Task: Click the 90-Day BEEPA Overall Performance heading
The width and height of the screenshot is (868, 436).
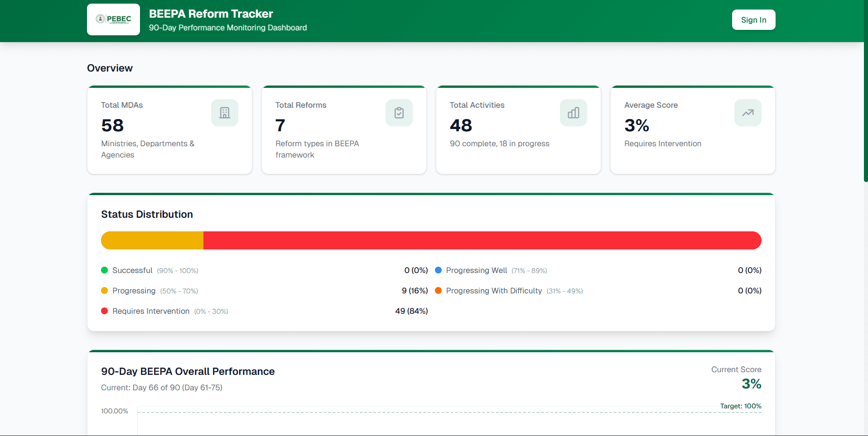Action: point(188,371)
